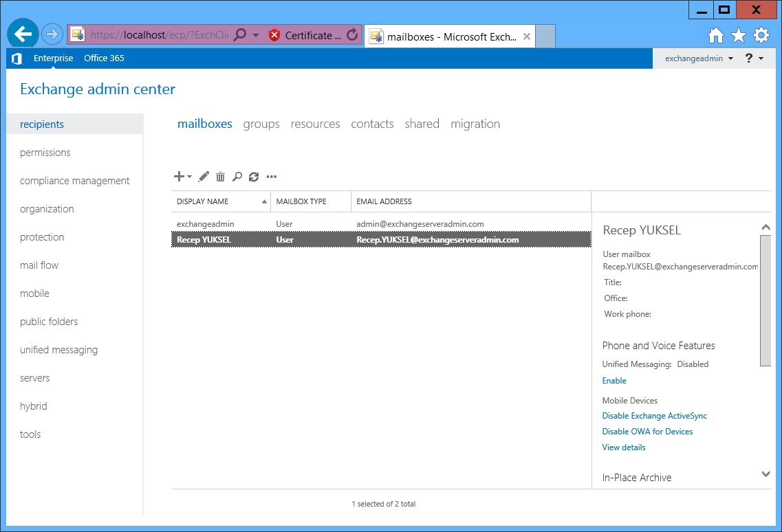782x532 pixels.
Task: Switch to the shared tab
Action: tap(422, 124)
